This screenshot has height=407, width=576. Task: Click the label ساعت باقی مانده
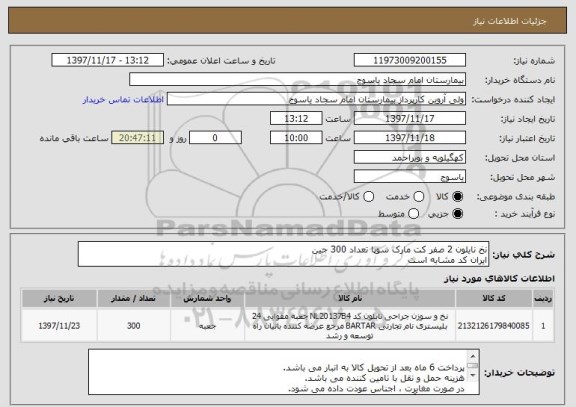74,138
